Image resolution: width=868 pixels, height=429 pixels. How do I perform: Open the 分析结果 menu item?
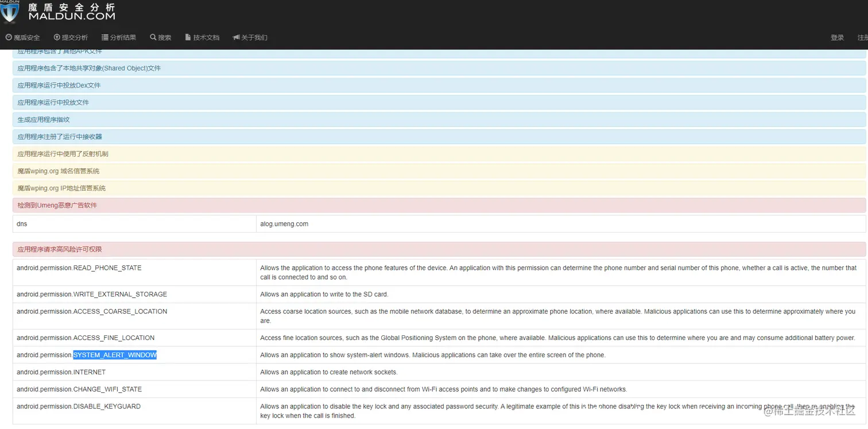tap(119, 37)
